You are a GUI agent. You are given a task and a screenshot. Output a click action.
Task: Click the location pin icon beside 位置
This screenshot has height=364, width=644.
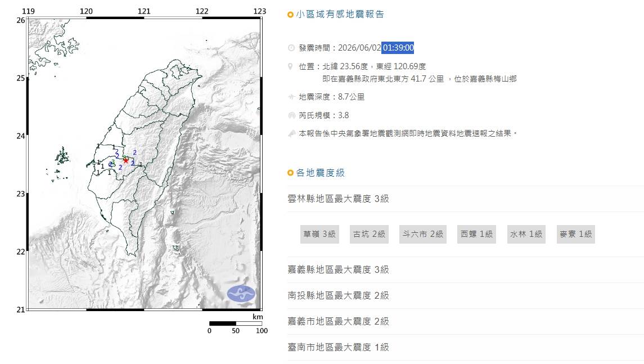point(290,66)
